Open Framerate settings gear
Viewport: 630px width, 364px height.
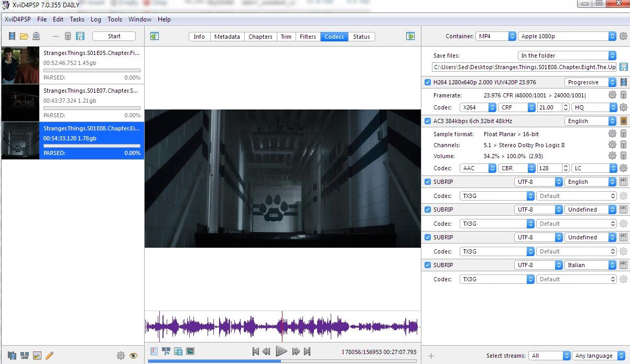612,95
